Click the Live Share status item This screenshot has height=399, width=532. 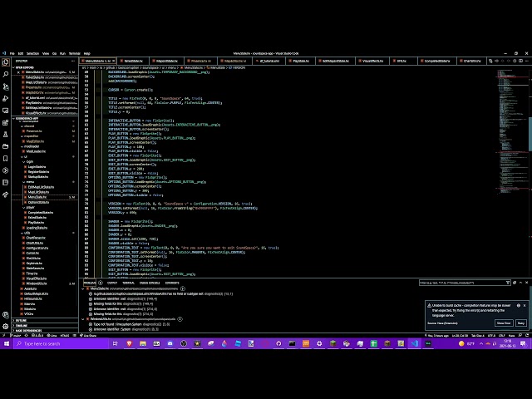[x=88, y=335]
